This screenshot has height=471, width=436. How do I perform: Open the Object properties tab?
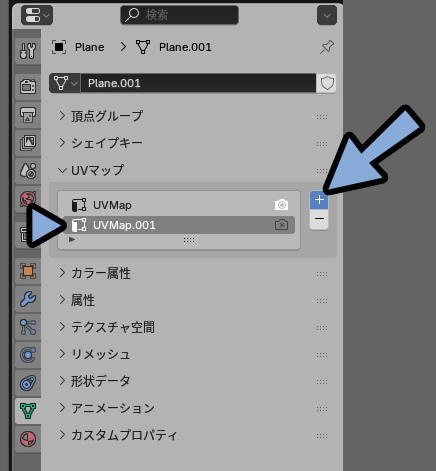point(28,271)
